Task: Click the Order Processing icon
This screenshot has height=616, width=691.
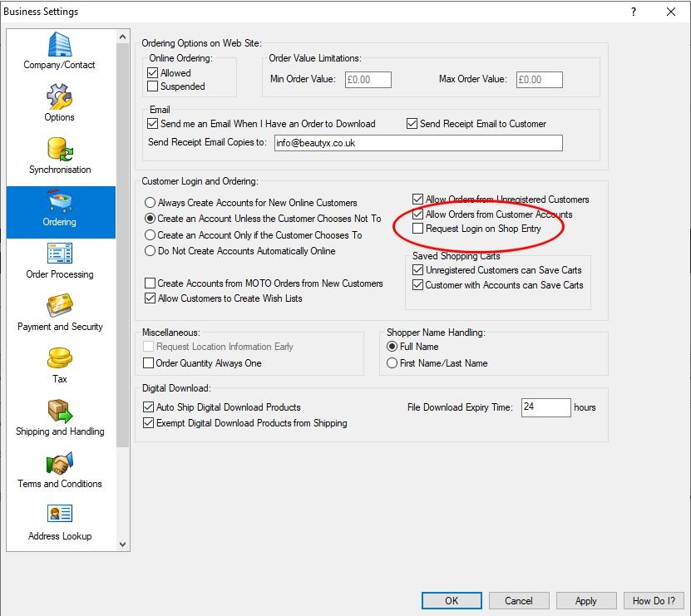Action: [60, 254]
